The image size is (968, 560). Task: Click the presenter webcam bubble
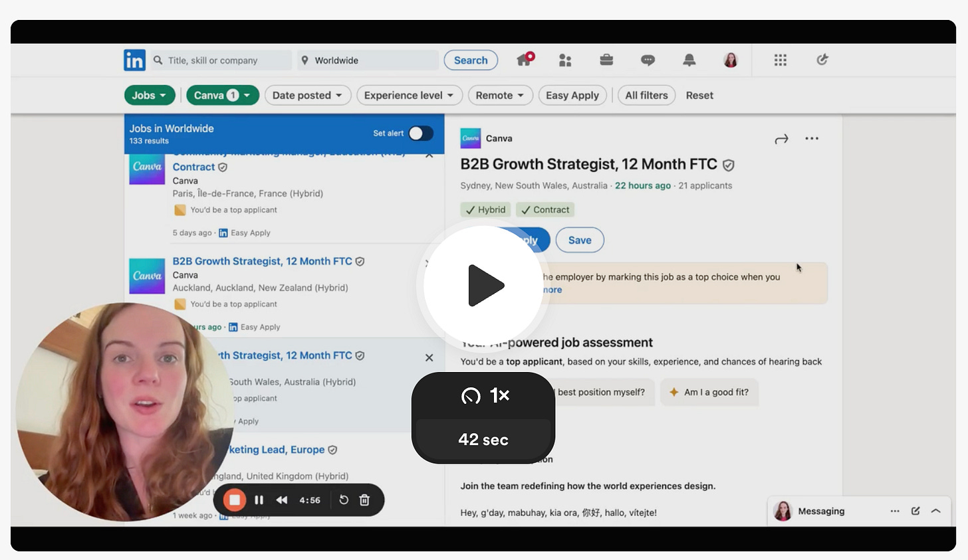coord(124,412)
